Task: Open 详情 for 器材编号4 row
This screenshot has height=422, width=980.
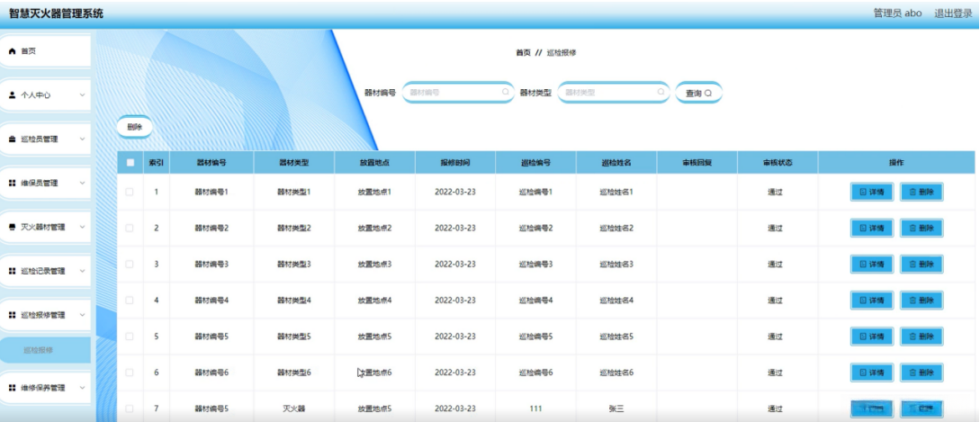Action: coord(872,301)
